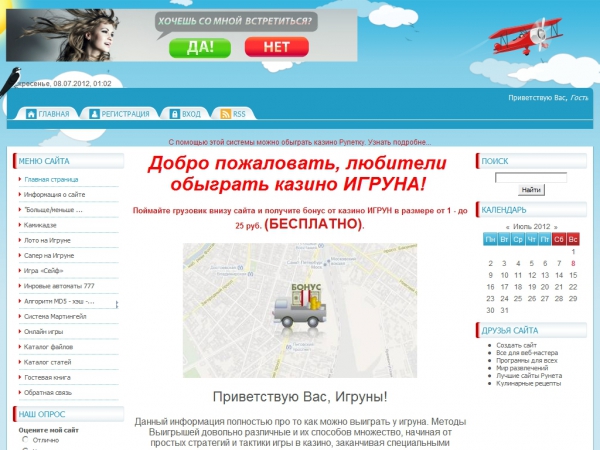Screen dimensions: 600x450
Task: Click calendar day 15
Action: click(x=573, y=275)
